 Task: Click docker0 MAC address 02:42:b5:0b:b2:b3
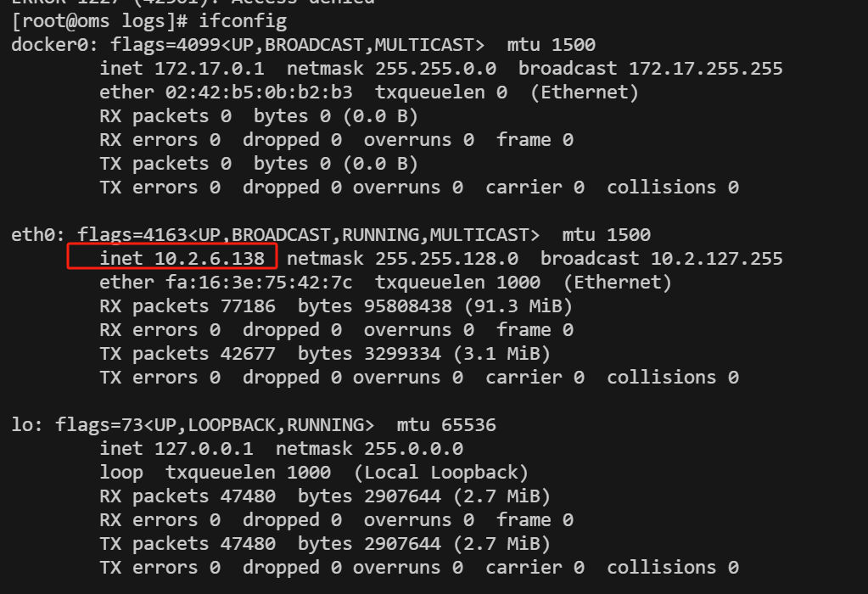pos(259,92)
